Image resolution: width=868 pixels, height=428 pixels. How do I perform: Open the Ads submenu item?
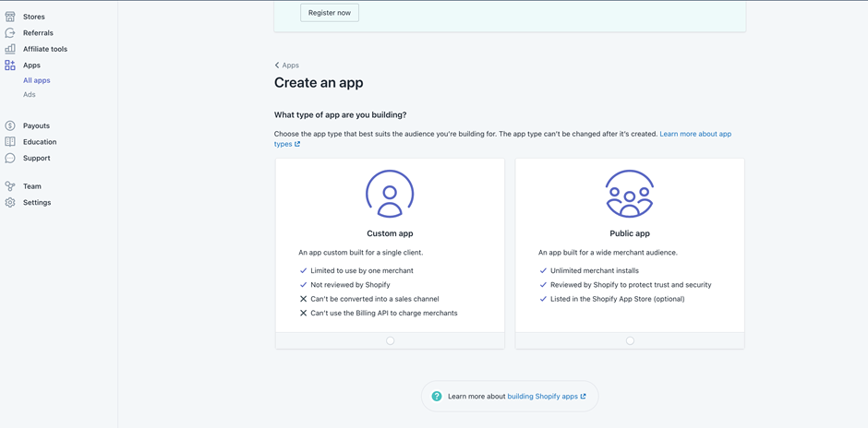pyautogui.click(x=30, y=94)
